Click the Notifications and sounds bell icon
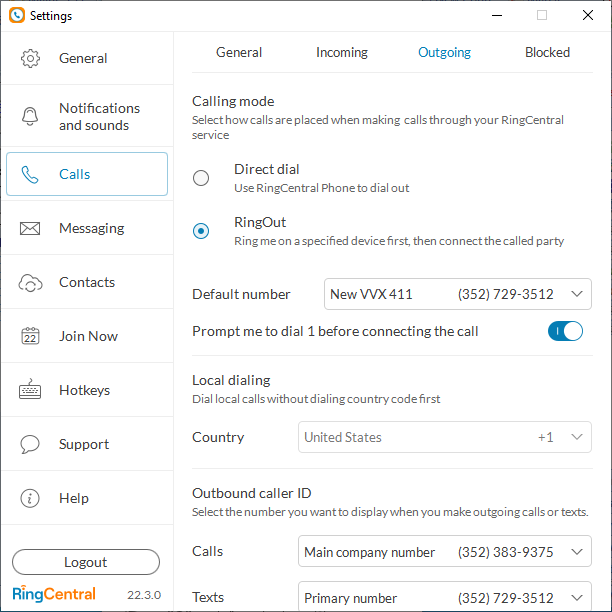 point(30,116)
